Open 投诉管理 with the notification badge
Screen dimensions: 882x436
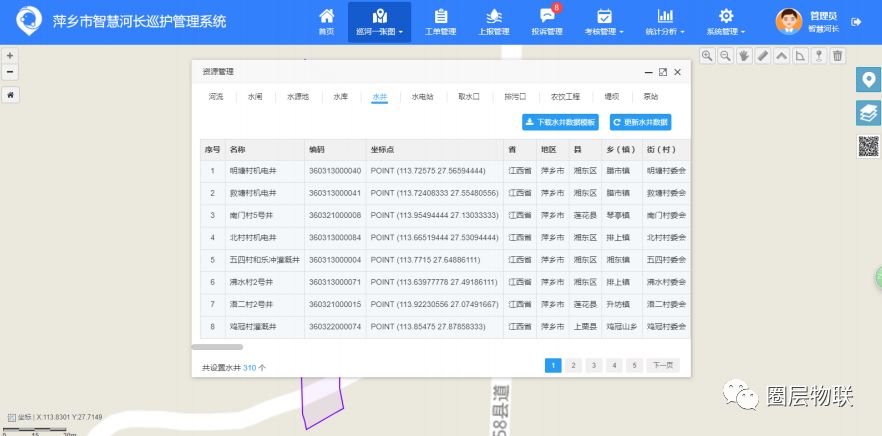click(547, 23)
